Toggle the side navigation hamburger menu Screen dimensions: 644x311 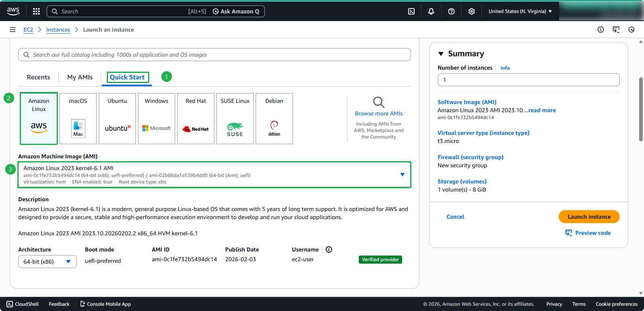13,30
